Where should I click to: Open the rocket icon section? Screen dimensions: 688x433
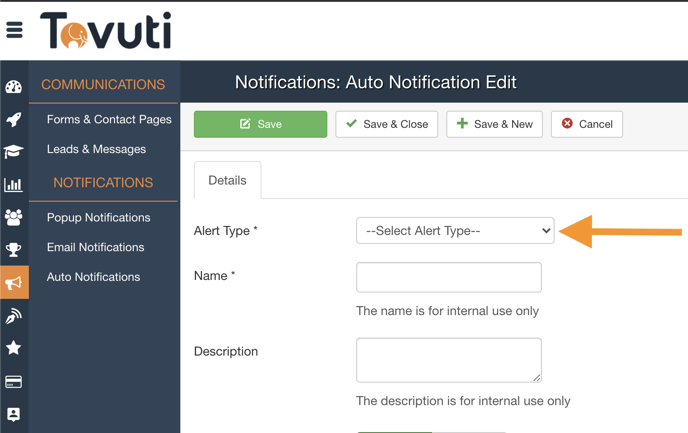pos(14,120)
